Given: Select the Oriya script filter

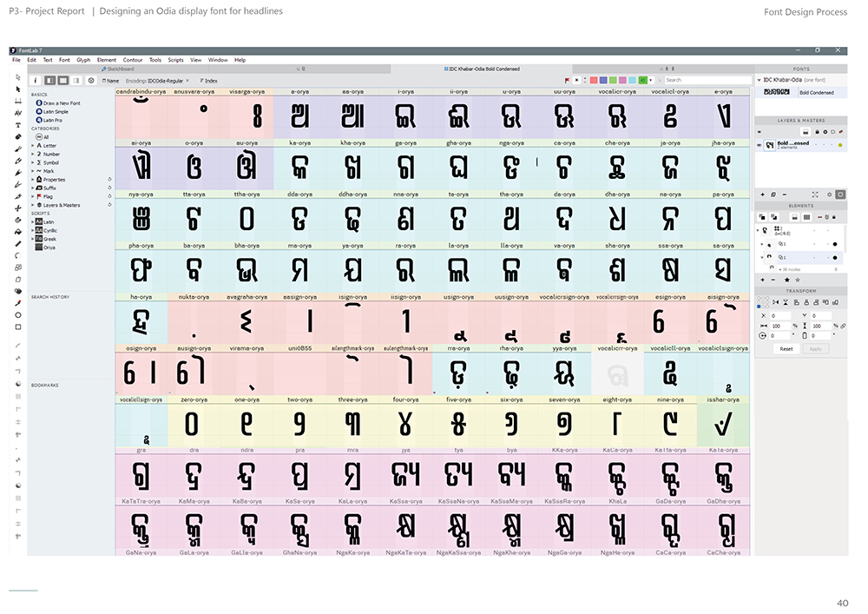Looking at the screenshot, I should click(x=45, y=248).
